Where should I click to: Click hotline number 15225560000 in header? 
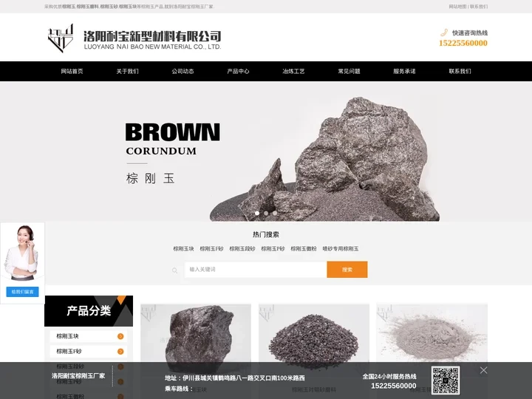463,43
